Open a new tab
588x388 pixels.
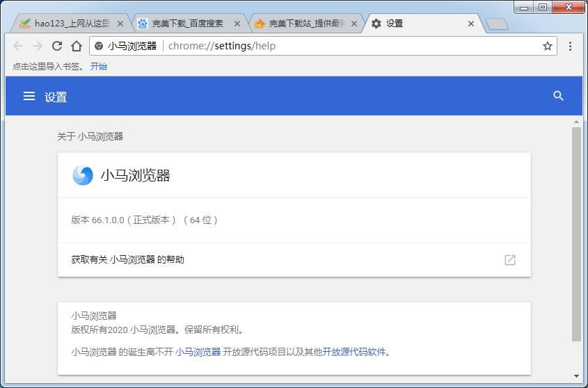[x=496, y=24]
